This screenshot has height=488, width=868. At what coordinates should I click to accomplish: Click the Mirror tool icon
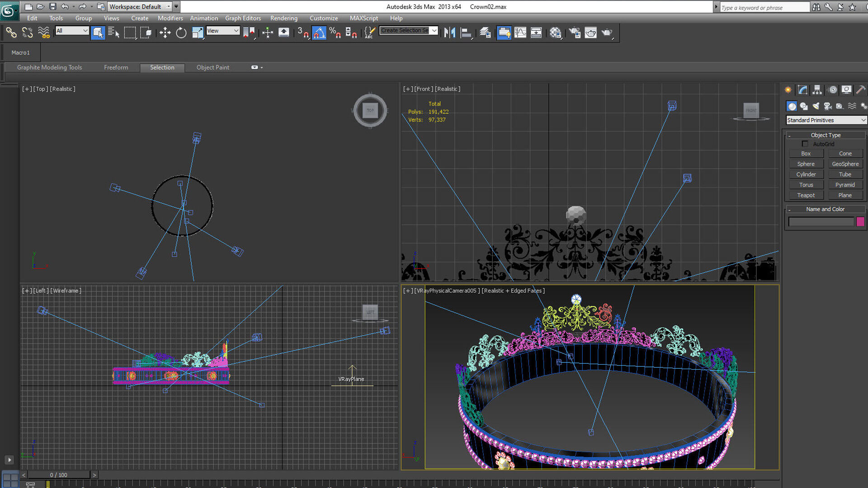pyautogui.click(x=449, y=33)
